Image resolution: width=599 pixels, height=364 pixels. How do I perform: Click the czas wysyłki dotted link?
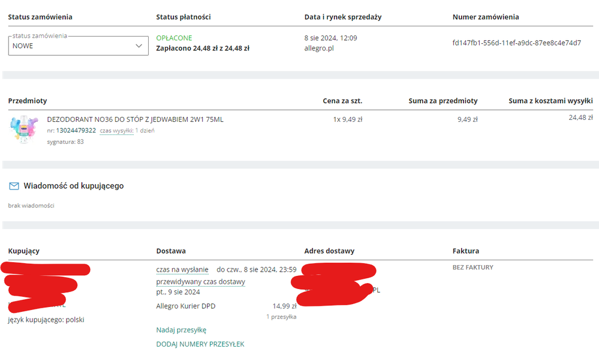[116, 130]
